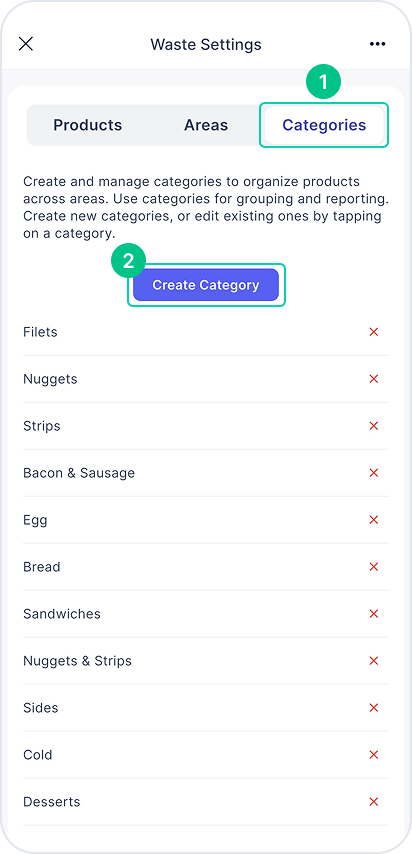Remove the Nuggets category with red X

pos(374,379)
